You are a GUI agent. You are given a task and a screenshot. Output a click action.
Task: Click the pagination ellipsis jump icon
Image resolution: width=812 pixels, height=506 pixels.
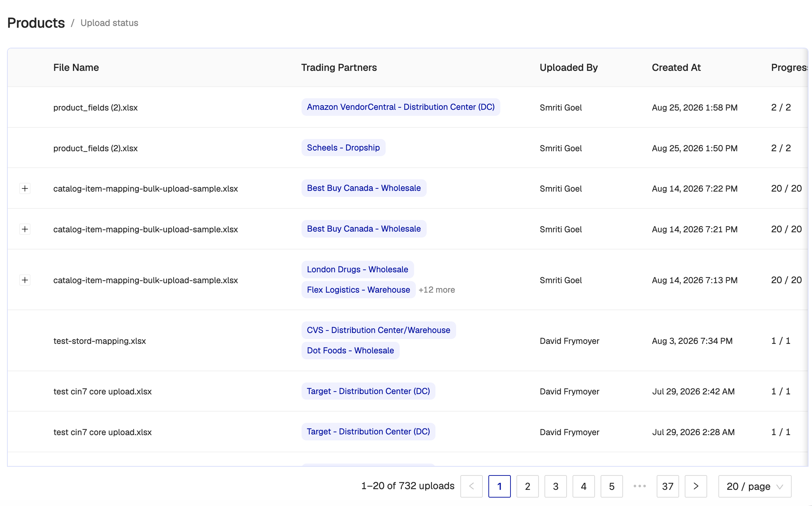pyautogui.click(x=640, y=486)
